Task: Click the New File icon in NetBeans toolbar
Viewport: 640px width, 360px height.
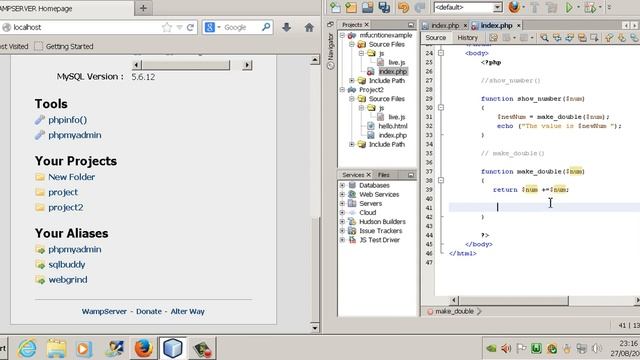Action: (x=335, y=7)
